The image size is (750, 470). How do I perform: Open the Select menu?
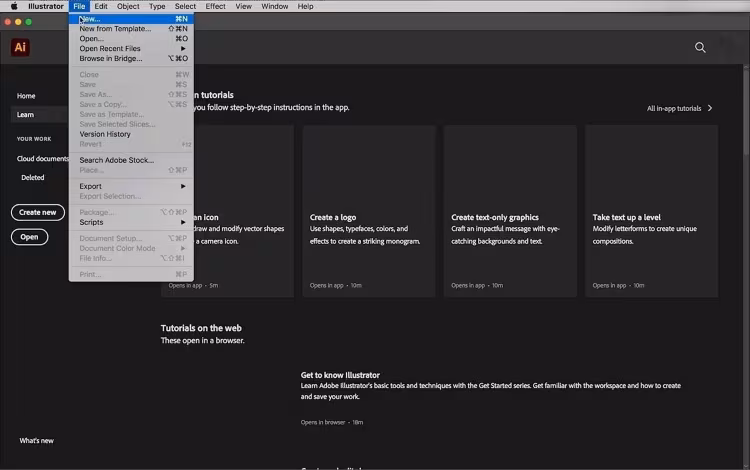pyautogui.click(x=185, y=6)
